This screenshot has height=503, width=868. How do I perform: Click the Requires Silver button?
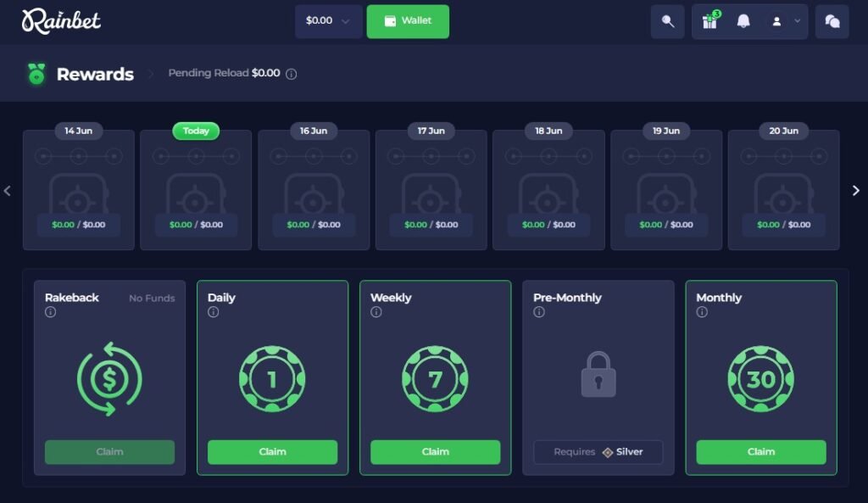[x=598, y=452]
